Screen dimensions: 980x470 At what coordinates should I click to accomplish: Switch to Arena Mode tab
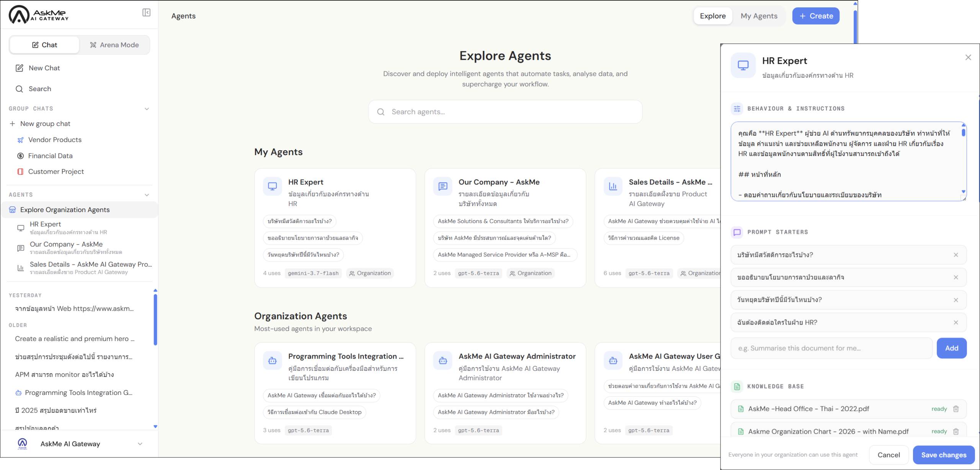tap(114, 45)
